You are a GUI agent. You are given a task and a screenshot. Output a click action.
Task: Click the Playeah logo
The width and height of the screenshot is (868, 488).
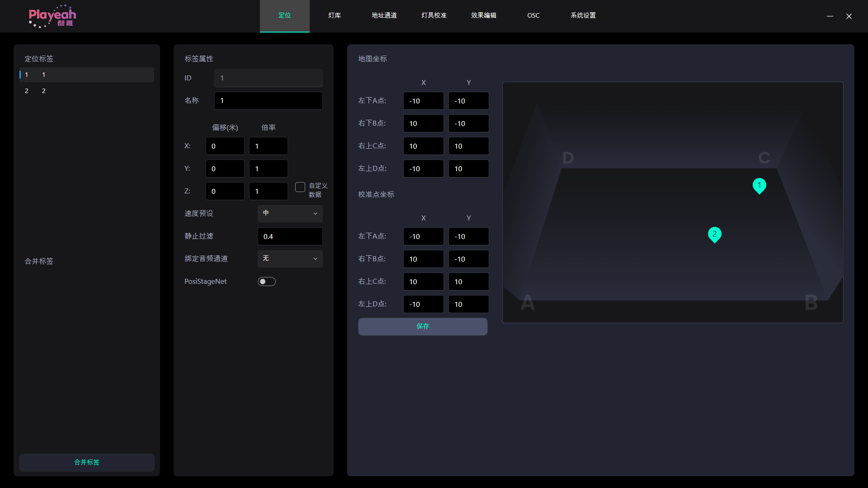(52, 16)
